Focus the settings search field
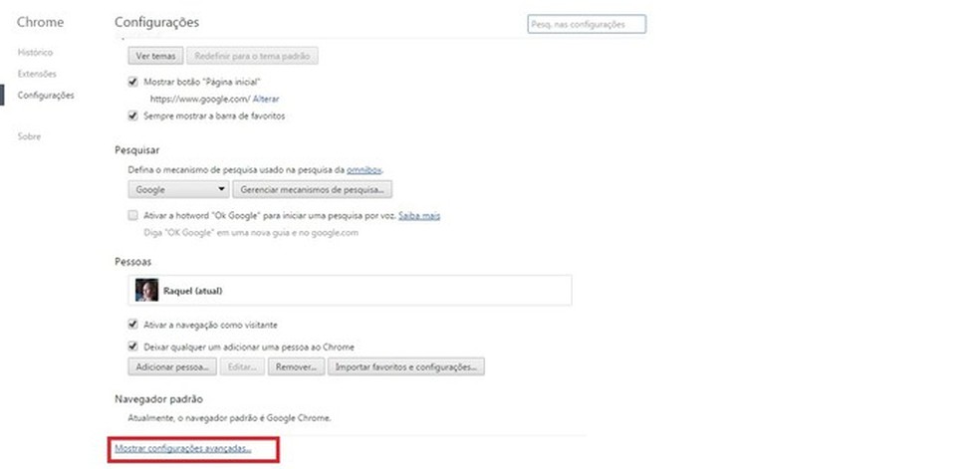Image resolution: width=980 pixels, height=469 pixels. (x=586, y=24)
